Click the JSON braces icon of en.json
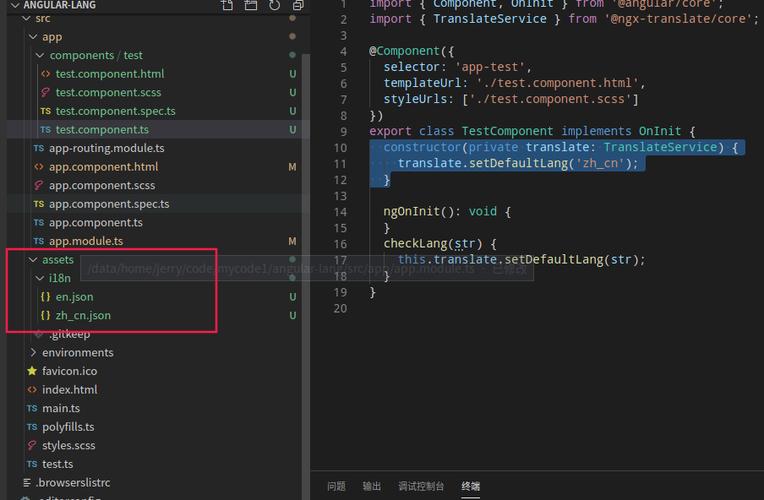 pos(45,297)
